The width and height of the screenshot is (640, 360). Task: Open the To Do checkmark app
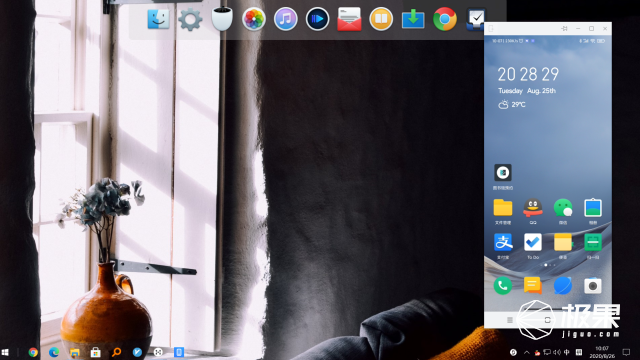click(x=533, y=242)
